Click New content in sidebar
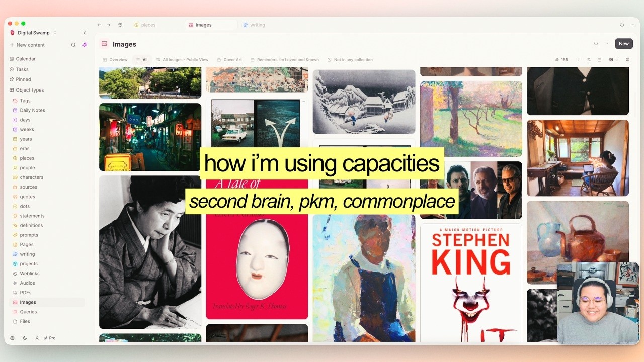Viewport: 644px width, 362px height. coord(27,45)
